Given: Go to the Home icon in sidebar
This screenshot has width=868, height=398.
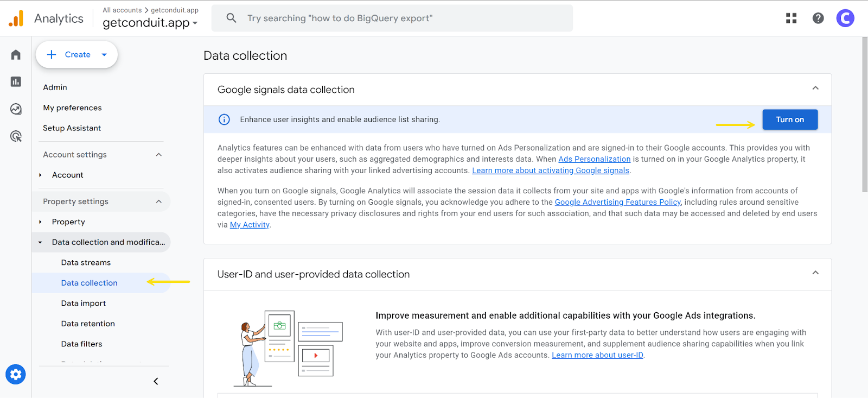Looking at the screenshot, I should tap(16, 55).
